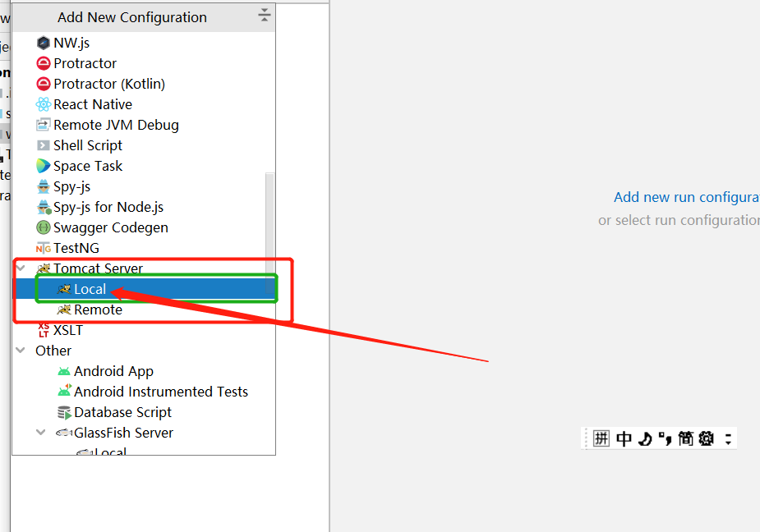
Task: Toggle the IME half-moon width icon
Action: 645,439
